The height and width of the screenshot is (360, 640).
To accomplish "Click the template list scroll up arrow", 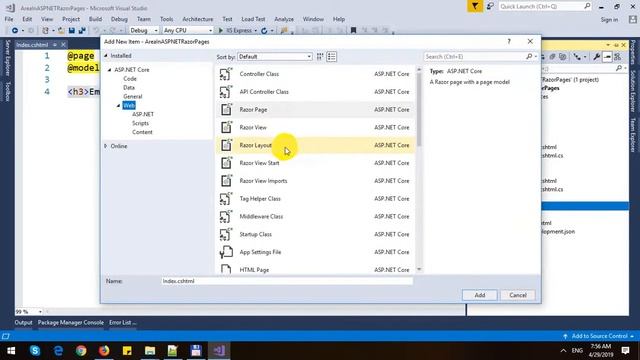I will pos(419,70).
